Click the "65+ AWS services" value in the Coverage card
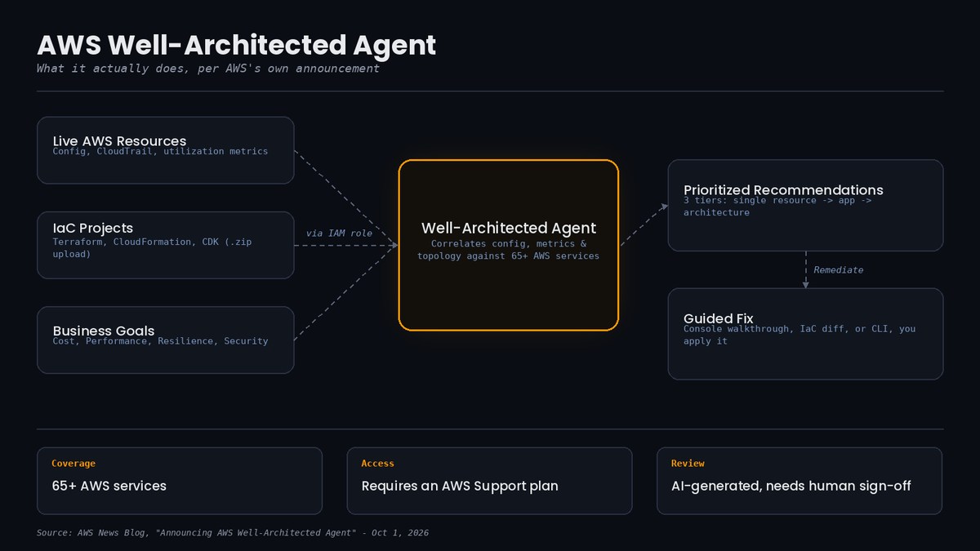This screenshot has width=980, height=551. pos(109,486)
